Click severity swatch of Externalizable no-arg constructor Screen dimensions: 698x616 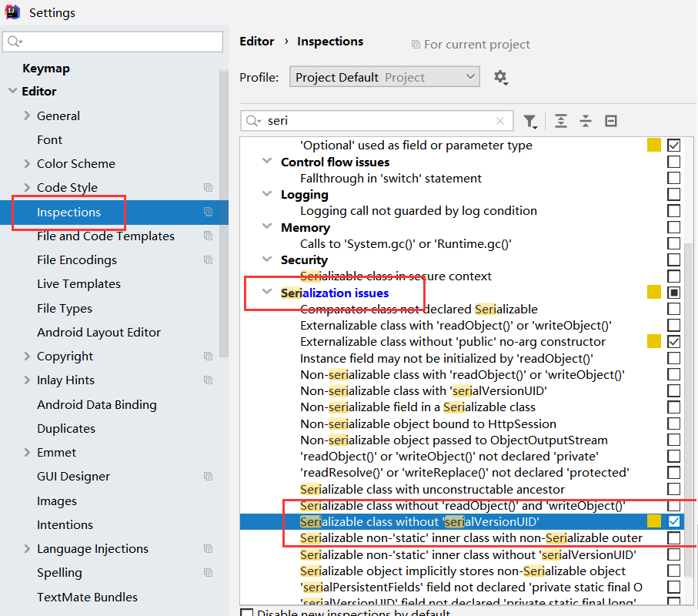654,341
